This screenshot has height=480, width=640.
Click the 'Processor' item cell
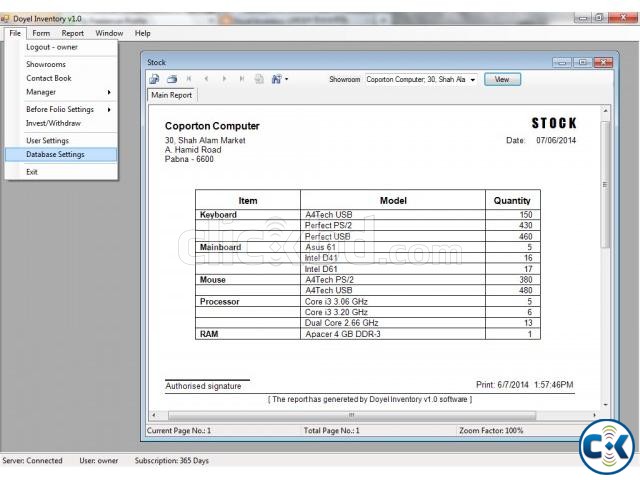click(x=248, y=302)
